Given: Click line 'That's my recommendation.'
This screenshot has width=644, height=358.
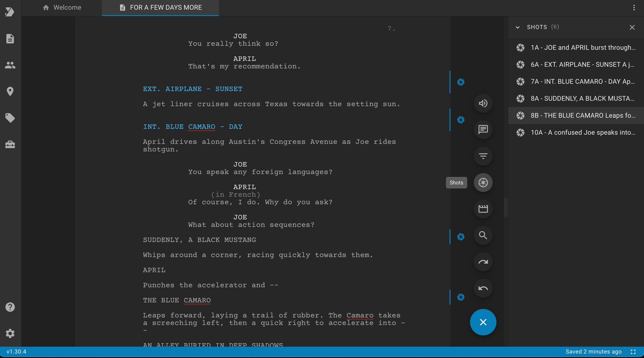Looking at the screenshot, I should [x=244, y=66].
